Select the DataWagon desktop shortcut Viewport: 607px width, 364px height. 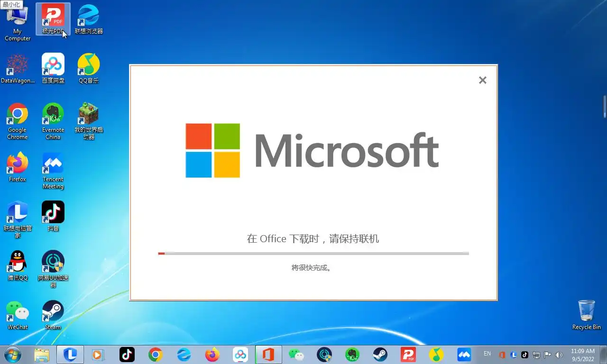pos(18,69)
